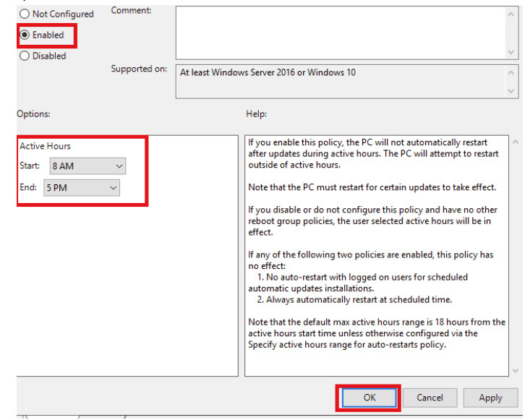Image resolution: width=530 pixels, height=420 pixels.
Task: Click inside the Comment text box
Action: pos(341,33)
